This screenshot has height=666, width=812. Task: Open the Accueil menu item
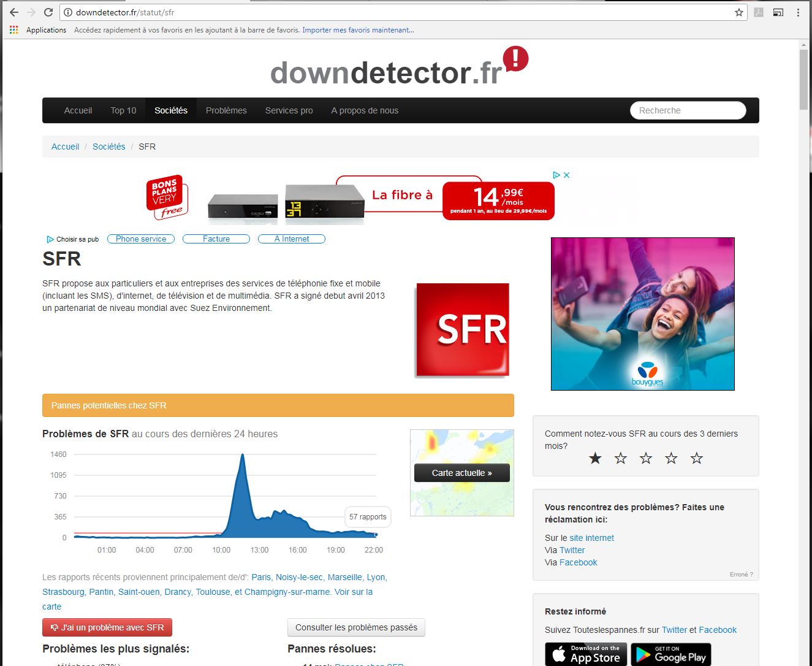78,110
